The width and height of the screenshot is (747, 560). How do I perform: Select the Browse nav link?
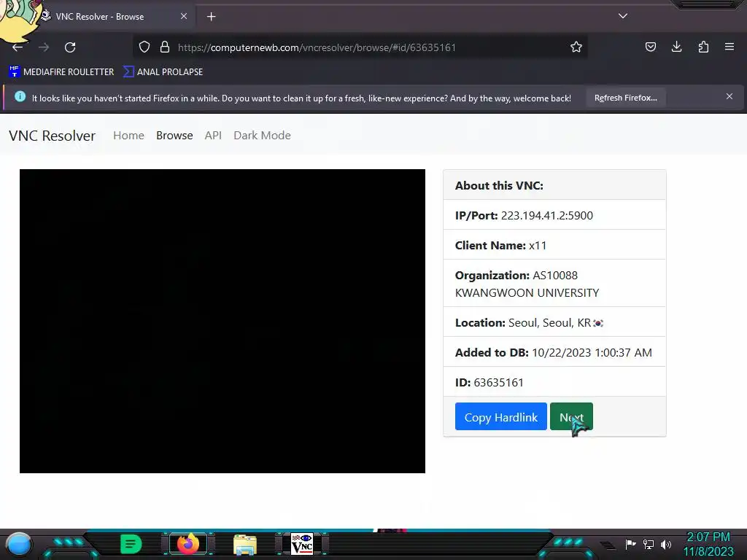(x=174, y=135)
